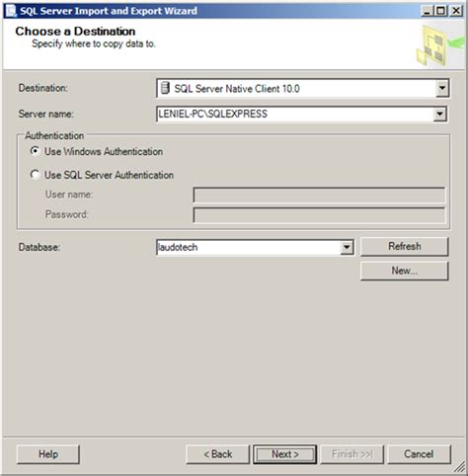
Task: Click the window resize grip corner
Action: click(460, 467)
